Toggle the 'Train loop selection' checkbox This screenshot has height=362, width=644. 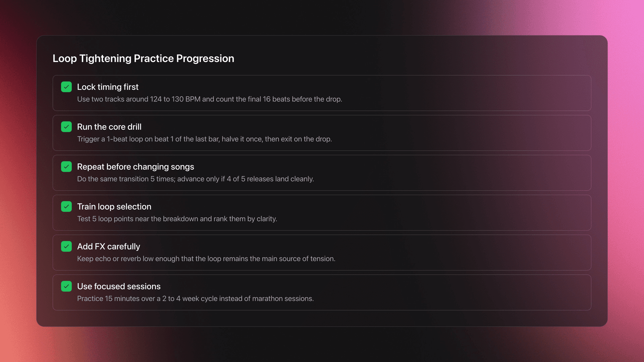coord(66,207)
